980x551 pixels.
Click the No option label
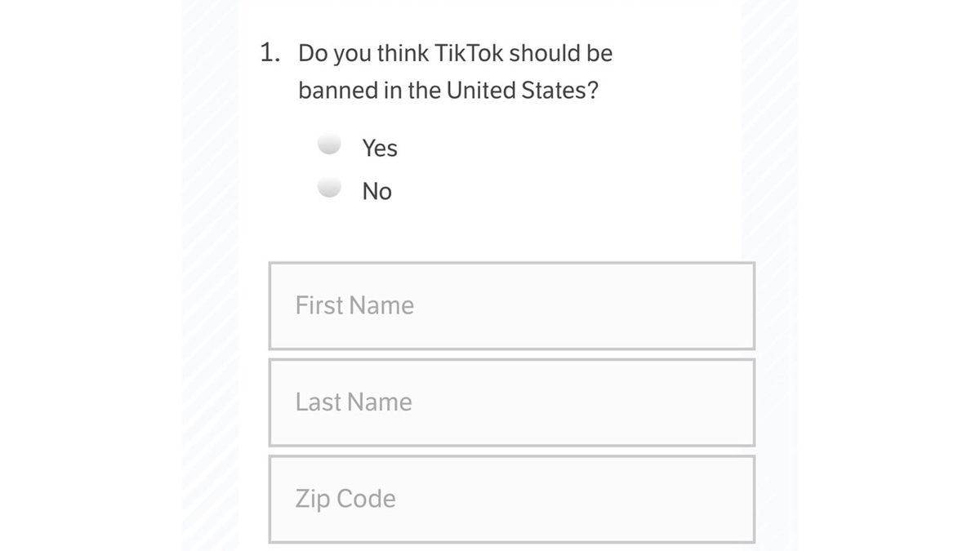375,190
